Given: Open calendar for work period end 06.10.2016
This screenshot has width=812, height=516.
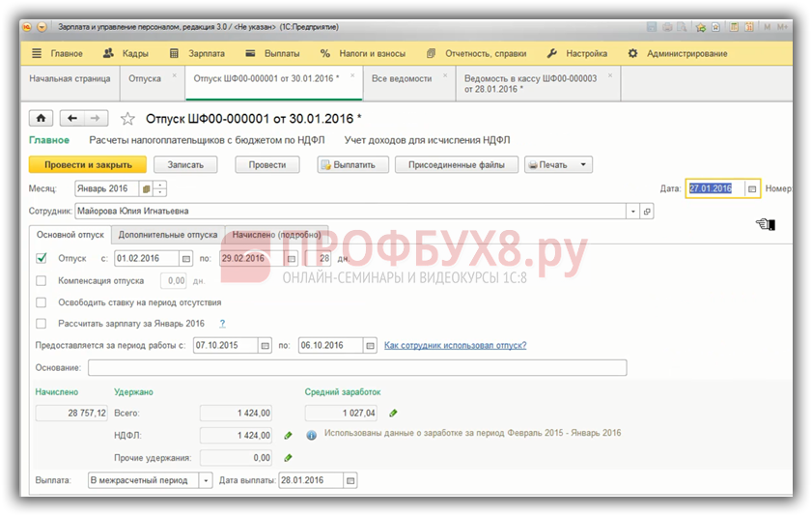Looking at the screenshot, I should tap(370, 346).
